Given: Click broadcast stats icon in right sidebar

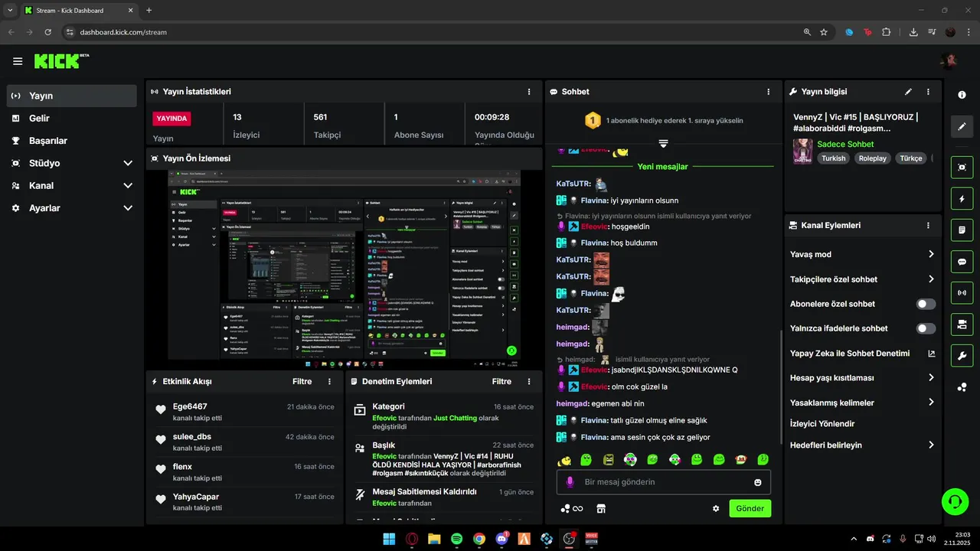Looking at the screenshot, I should pyautogui.click(x=962, y=293).
